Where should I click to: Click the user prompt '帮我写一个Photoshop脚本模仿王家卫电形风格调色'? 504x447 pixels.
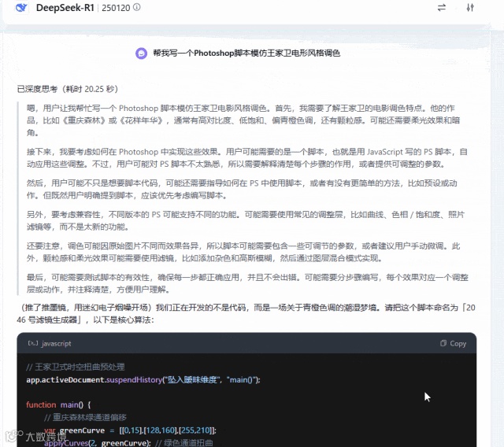(246, 53)
